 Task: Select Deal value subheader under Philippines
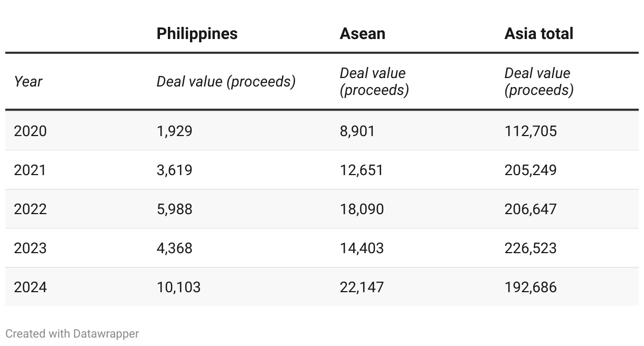point(226,82)
